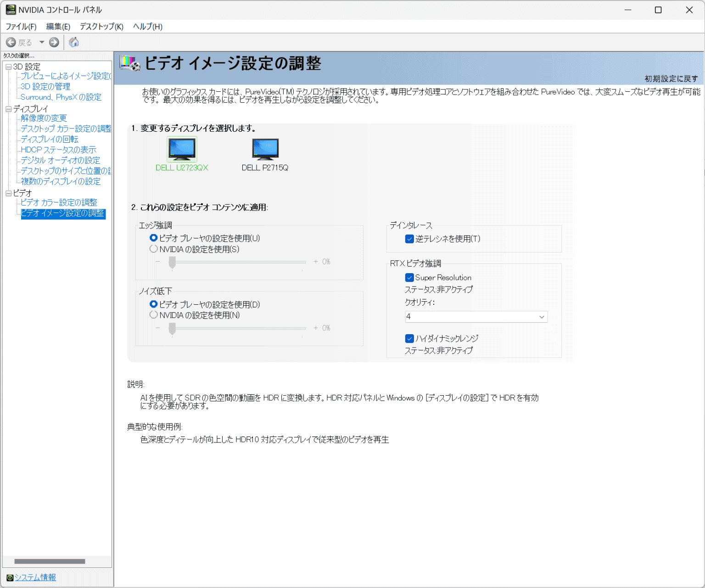Screen dimensions: 705x588
Task: Disable the 逆テレシネを使用 checkbox
Action: tap(409, 239)
